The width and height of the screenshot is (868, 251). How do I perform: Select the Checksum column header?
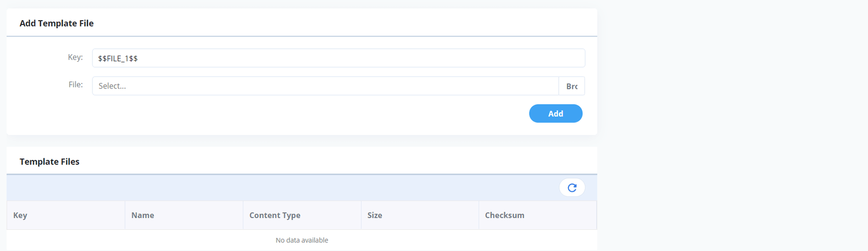point(505,215)
